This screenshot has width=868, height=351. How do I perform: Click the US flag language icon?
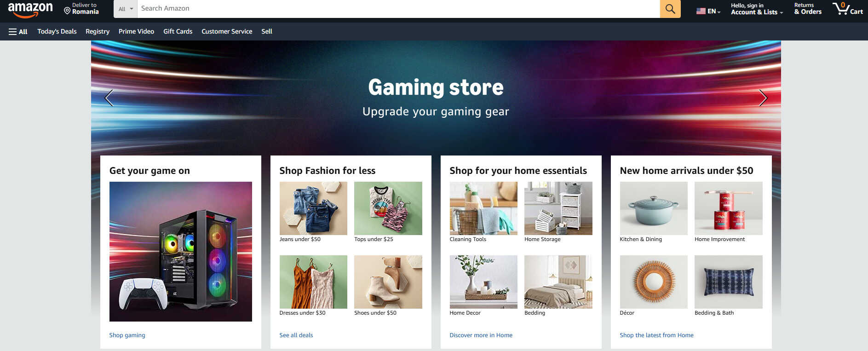pos(701,11)
